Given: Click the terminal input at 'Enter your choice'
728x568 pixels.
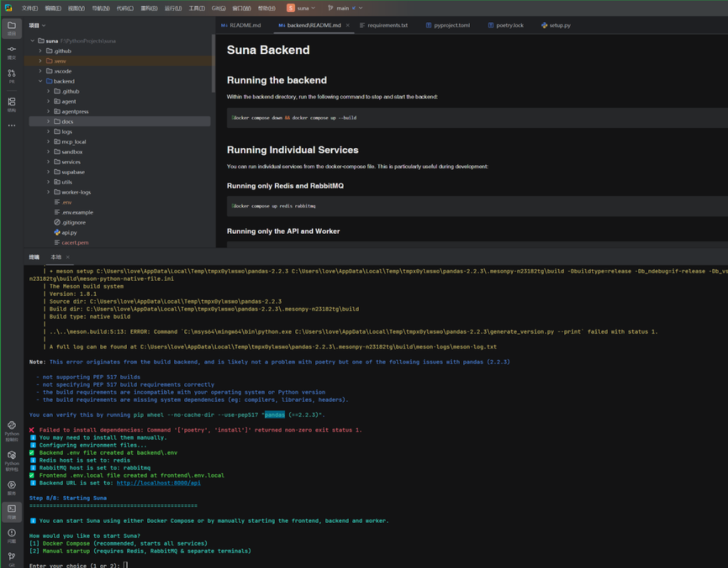Looking at the screenshot, I should 126,565.
